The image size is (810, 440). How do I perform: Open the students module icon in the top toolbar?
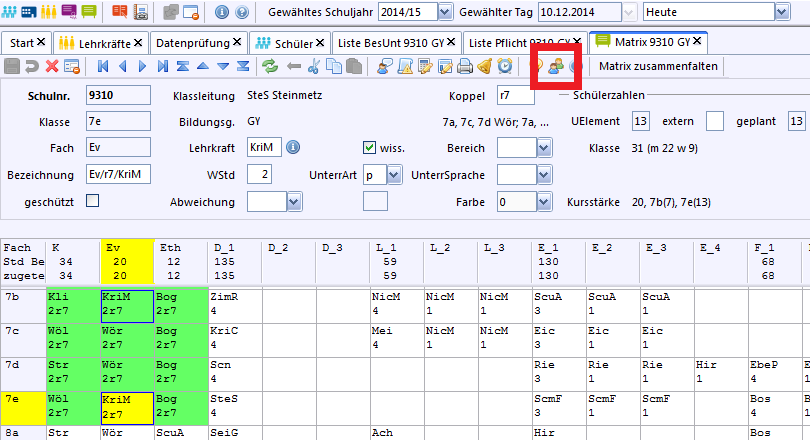coord(9,11)
